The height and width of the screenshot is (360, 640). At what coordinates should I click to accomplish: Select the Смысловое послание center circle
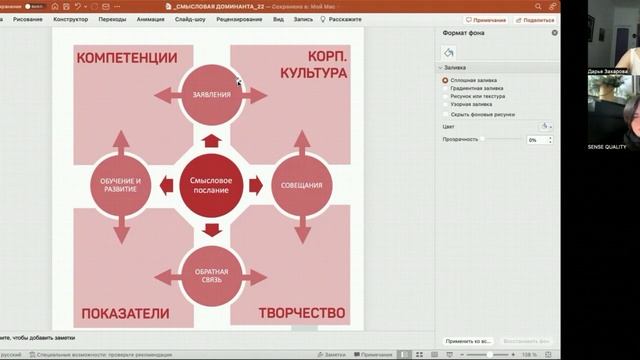pos(211,185)
